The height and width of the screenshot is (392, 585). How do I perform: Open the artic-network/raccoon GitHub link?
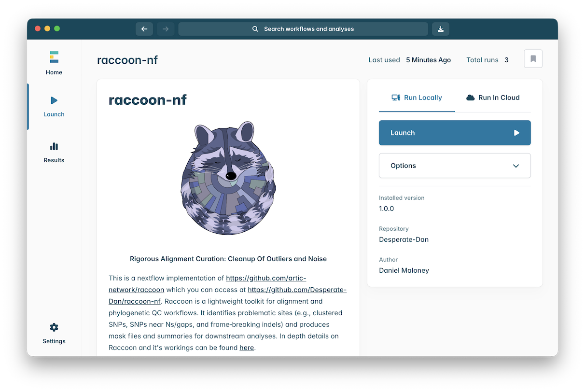click(x=266, y=278)
